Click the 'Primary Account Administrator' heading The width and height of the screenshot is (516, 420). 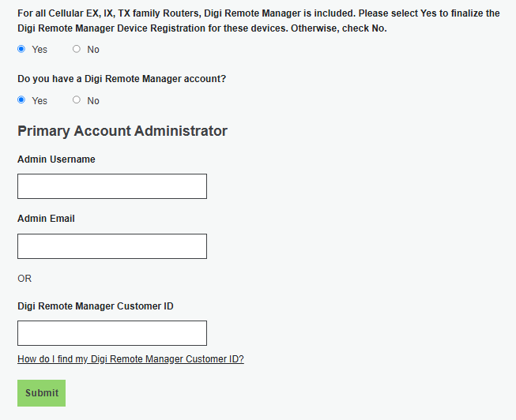122,131
